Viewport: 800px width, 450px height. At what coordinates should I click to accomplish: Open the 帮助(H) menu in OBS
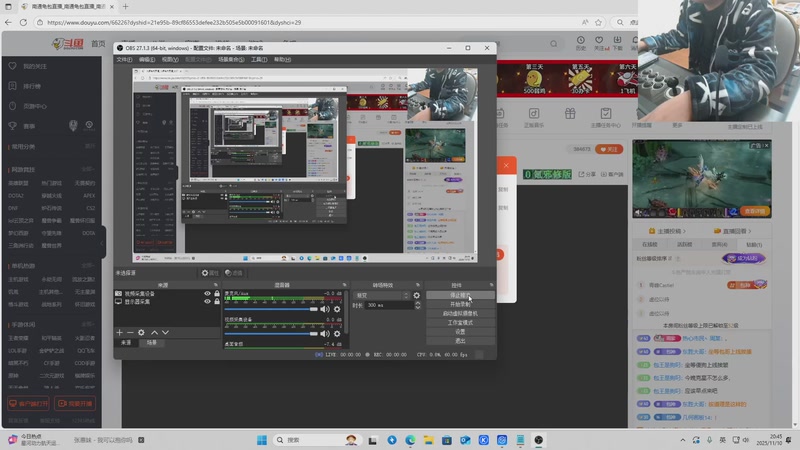click(x=282, y=60)
